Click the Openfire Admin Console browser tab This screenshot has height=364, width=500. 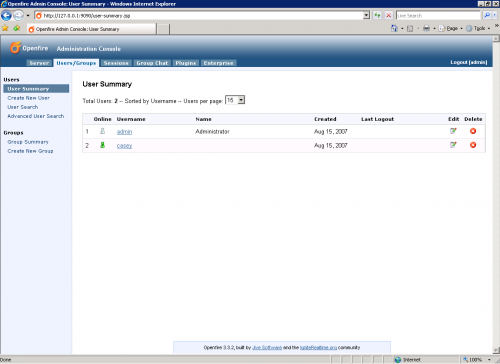pyautogui.click(x=92, y=29)
